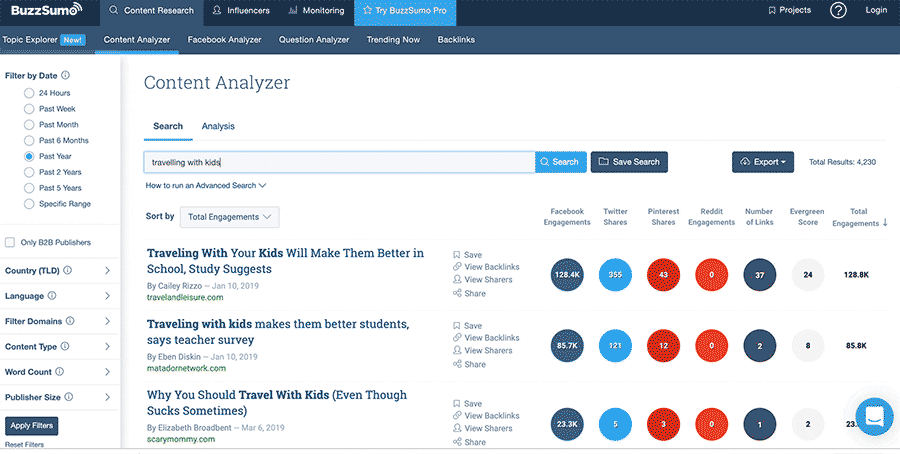Open the Export dropdown

(763, 162)
